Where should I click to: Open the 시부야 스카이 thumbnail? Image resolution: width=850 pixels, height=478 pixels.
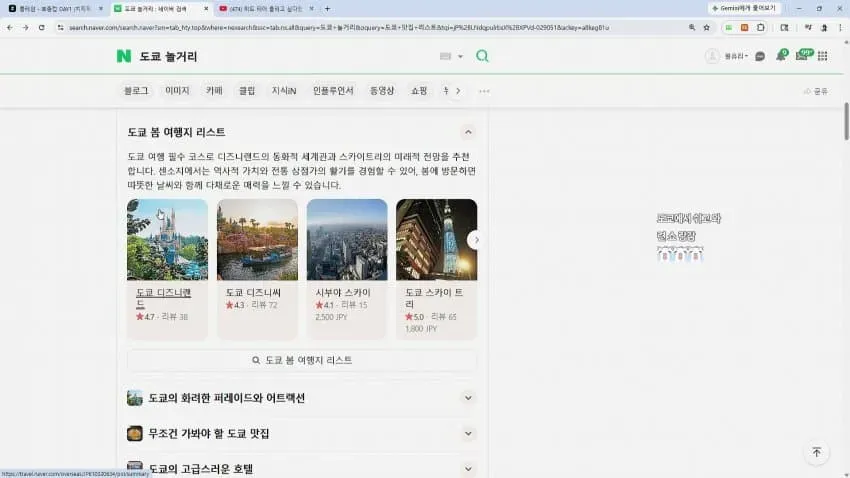pos(347,240)
